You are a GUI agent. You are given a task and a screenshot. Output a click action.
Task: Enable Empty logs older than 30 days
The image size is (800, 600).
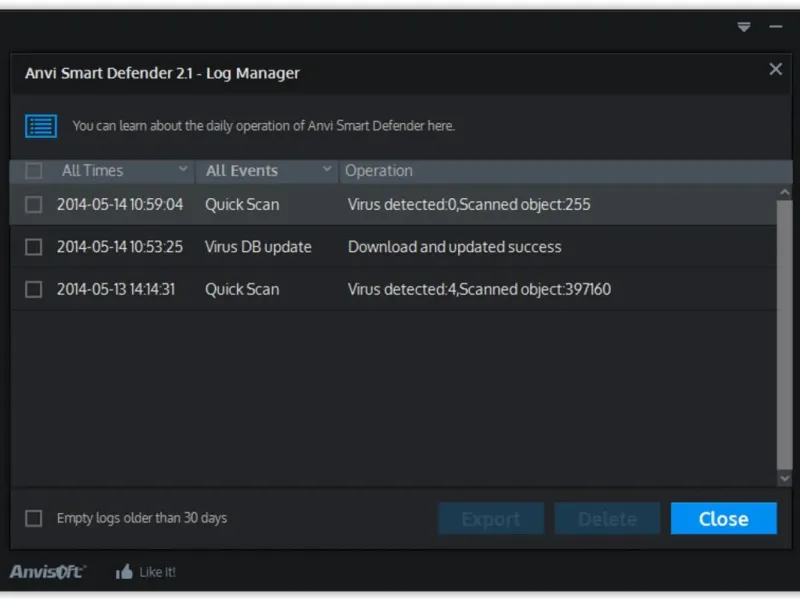point(34,518)
